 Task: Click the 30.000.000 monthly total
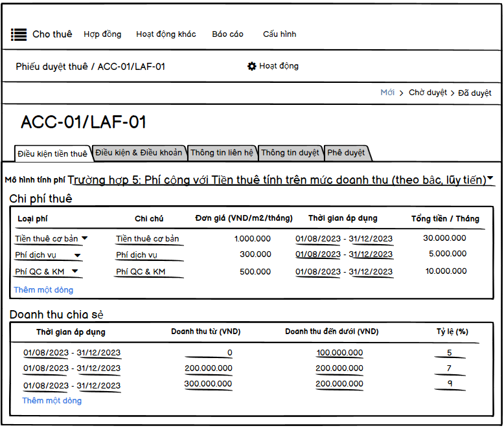pos(444,238)
